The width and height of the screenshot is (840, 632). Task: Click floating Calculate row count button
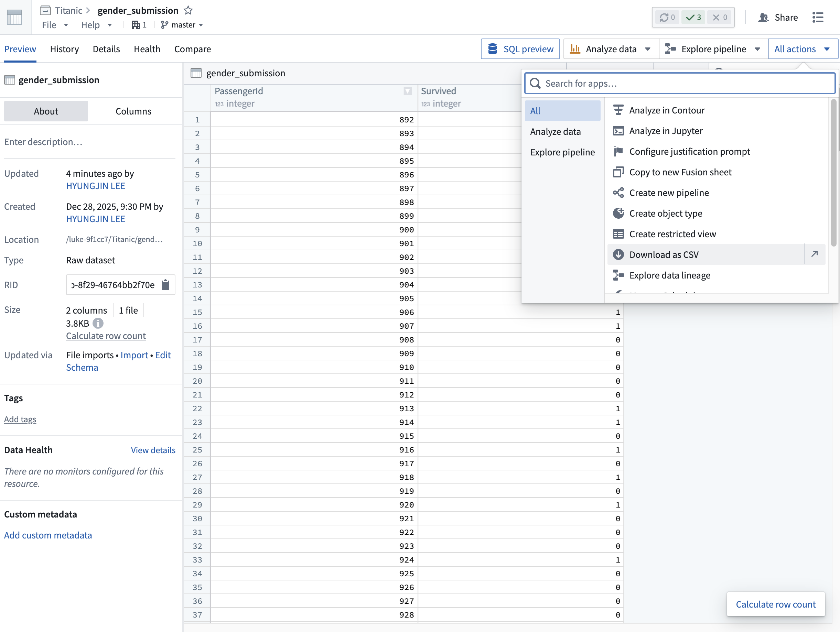point(775,604)
